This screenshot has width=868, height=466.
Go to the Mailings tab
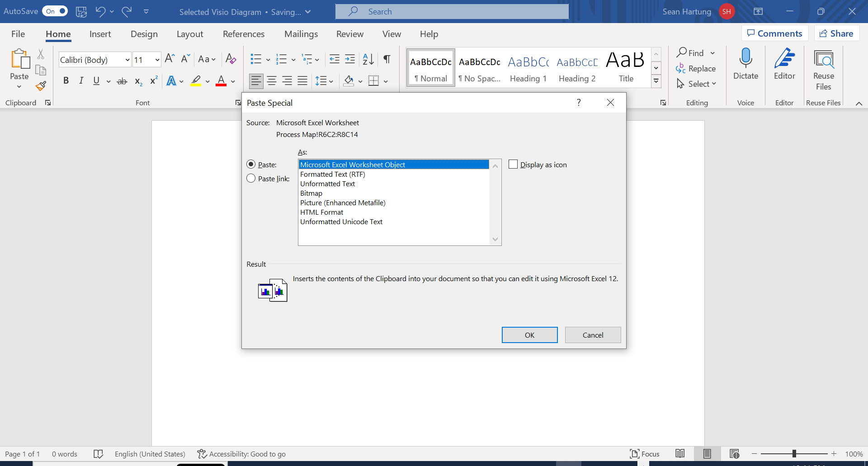(x=301, y=34)
